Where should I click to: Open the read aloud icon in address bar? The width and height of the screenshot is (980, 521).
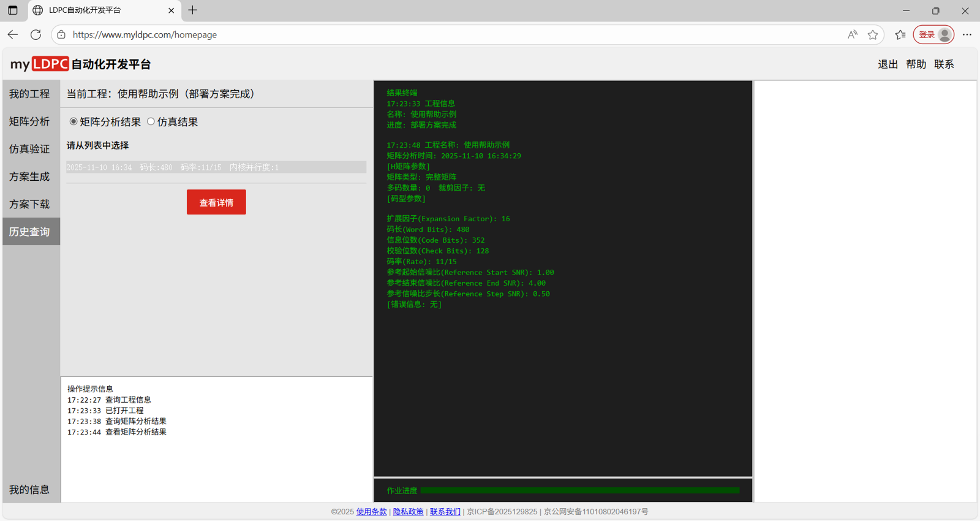pos(852,35)
